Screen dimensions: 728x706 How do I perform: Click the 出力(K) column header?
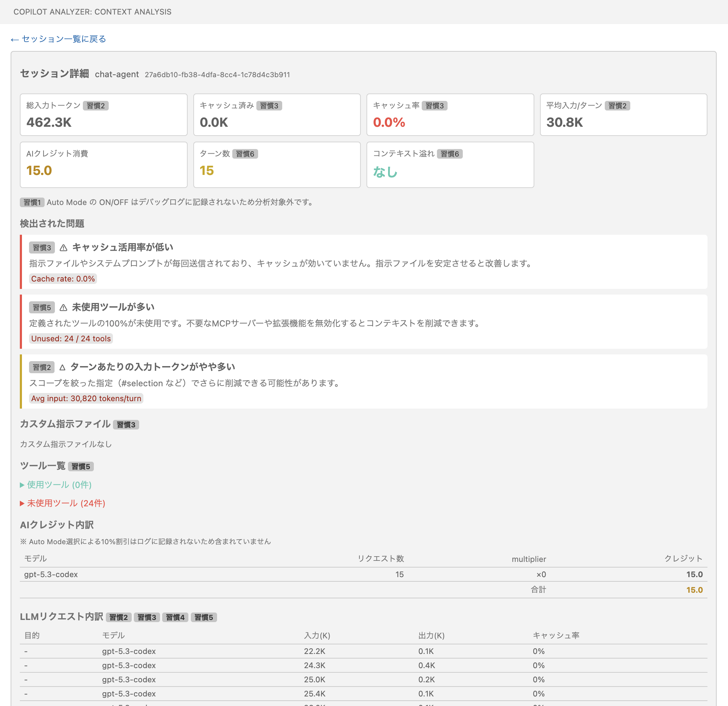(x=431, y=636)
